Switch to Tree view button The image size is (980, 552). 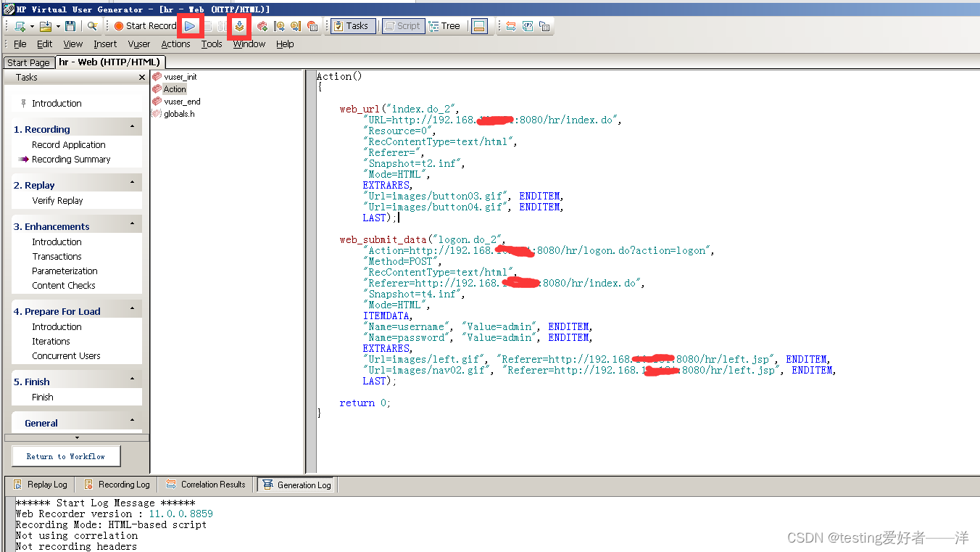pos(445,26)
